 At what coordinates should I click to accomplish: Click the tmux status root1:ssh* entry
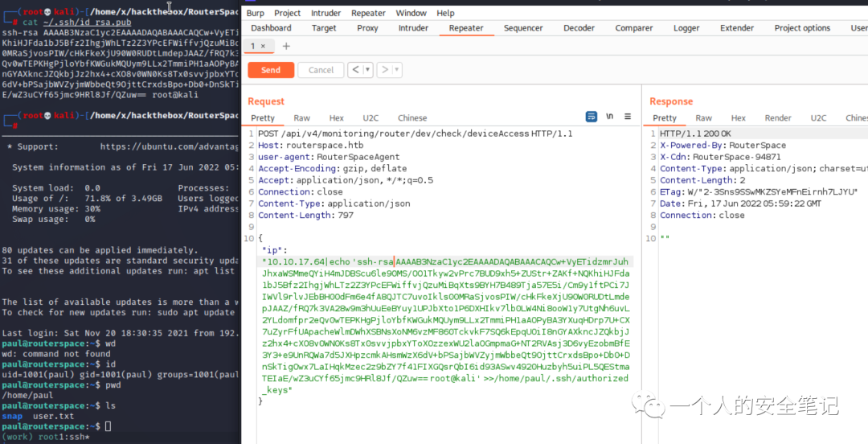coord(65,438)
